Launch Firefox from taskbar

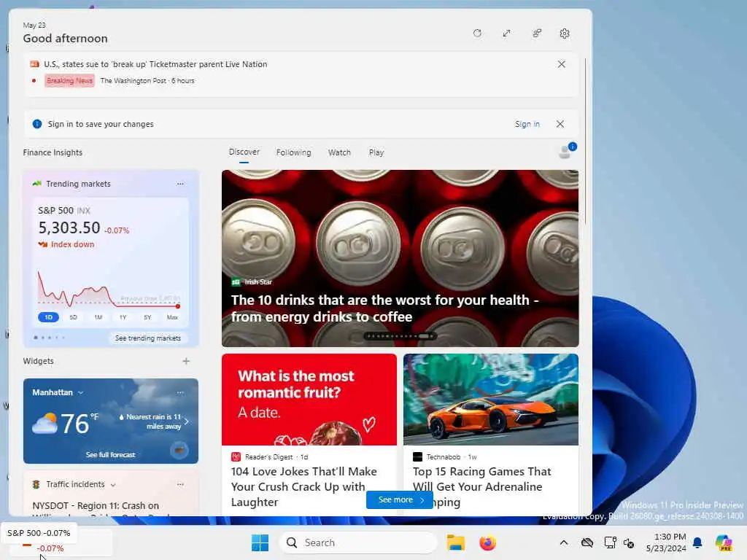pos(487,542)
